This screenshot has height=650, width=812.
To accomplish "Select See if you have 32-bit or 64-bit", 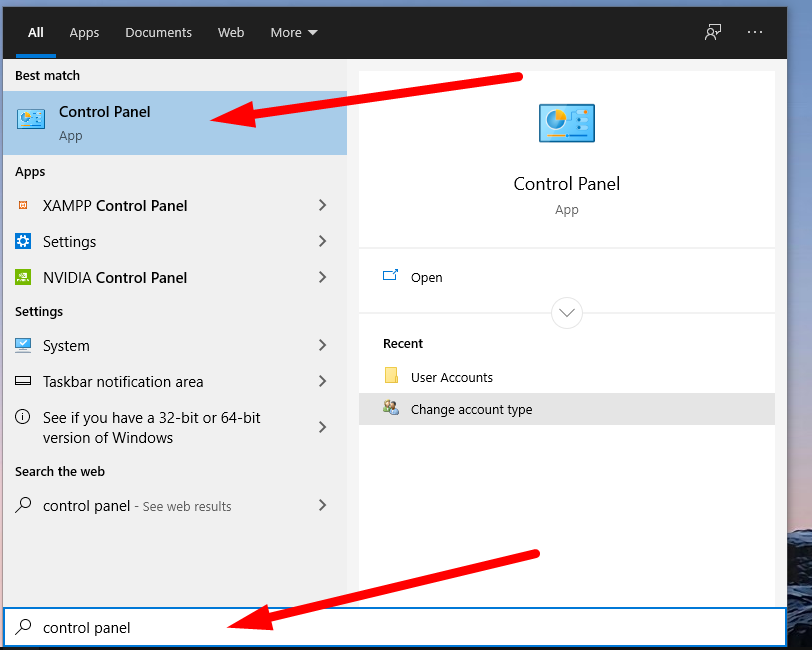I will [x=175, y=427].
